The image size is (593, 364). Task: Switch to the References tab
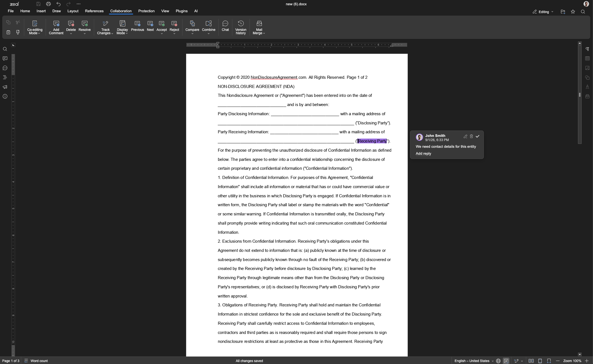tap(94, 11)
